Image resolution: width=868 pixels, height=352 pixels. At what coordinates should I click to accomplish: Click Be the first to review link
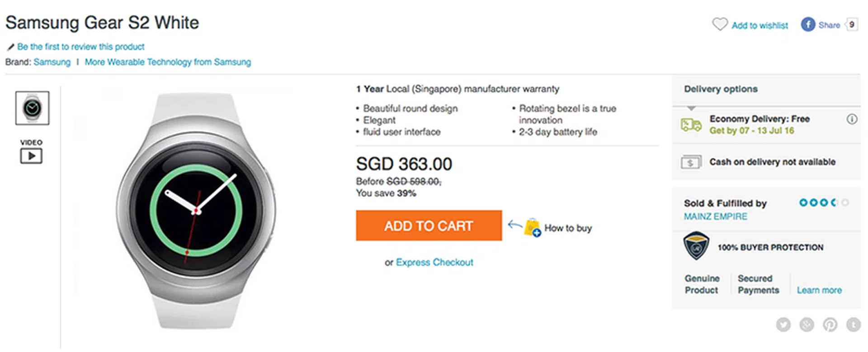point(80,47)
